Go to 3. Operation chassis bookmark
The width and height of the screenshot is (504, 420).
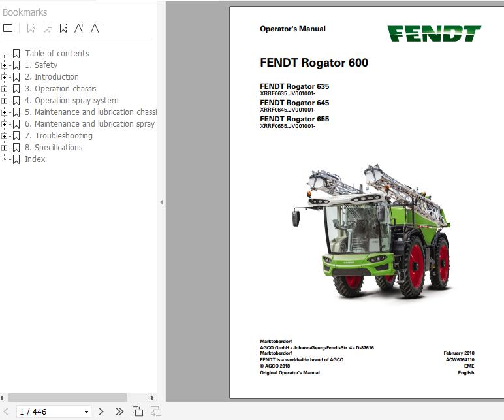pos(61,88)
